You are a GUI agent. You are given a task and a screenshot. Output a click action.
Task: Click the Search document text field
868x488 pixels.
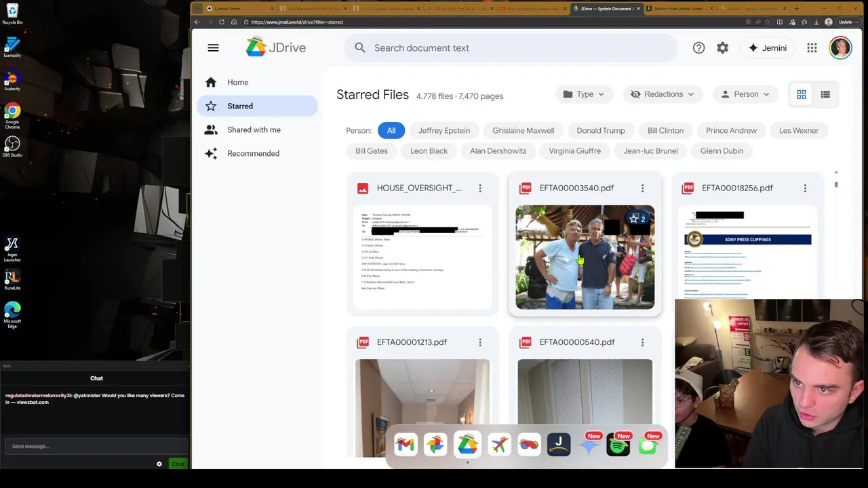click(511, 47)
